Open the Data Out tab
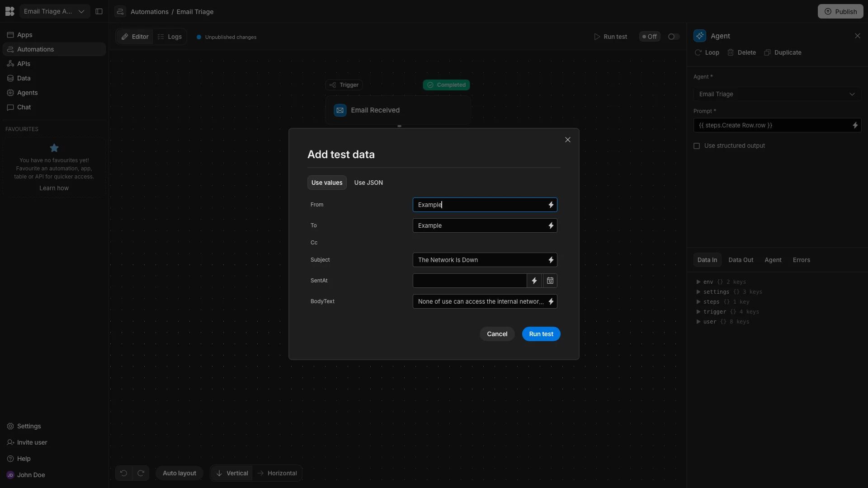868x488 pixels. [x=741, y=260]
